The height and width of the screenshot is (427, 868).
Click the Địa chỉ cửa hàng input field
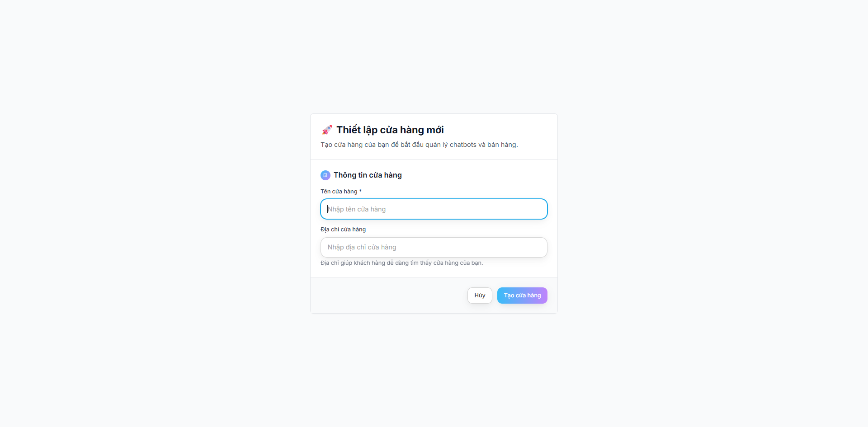point(434,248)
